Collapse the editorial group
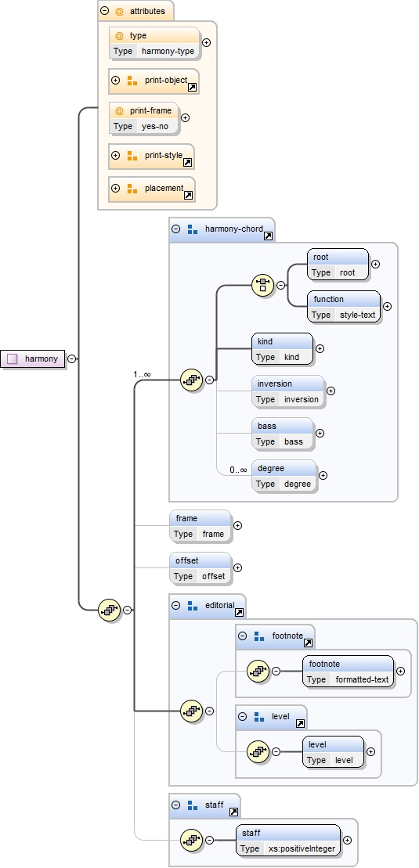Screen dimensions: 419x868 (x=175, y=606)
